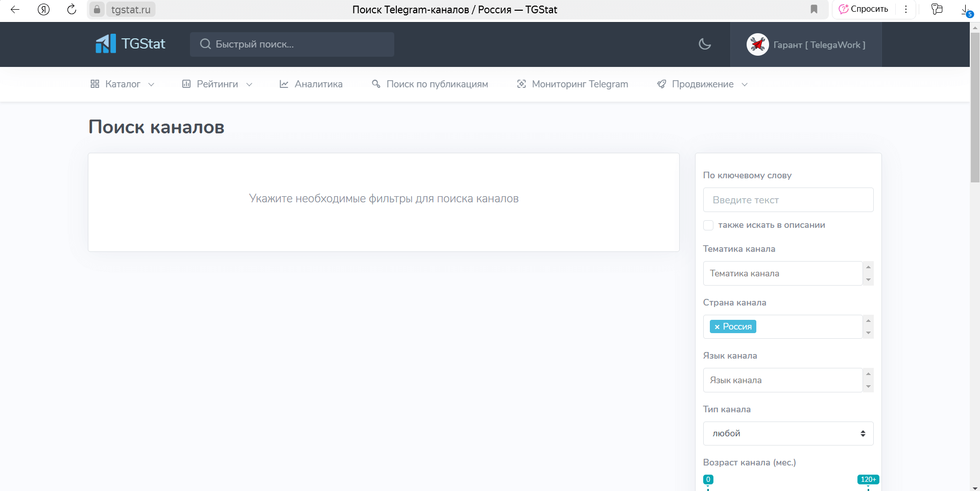The image size is (980, 491).
Task: Enable также искать в описании checkbox
Action: [x=708, y=225]
